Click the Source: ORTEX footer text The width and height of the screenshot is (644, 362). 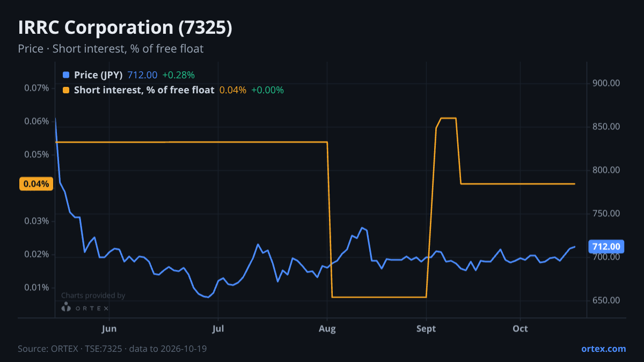click(112, 349)
